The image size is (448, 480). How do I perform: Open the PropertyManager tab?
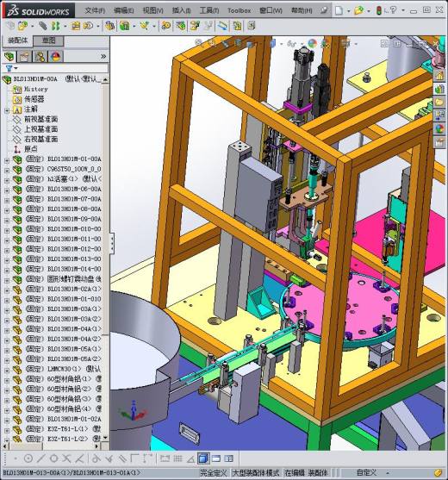(24, 57)
